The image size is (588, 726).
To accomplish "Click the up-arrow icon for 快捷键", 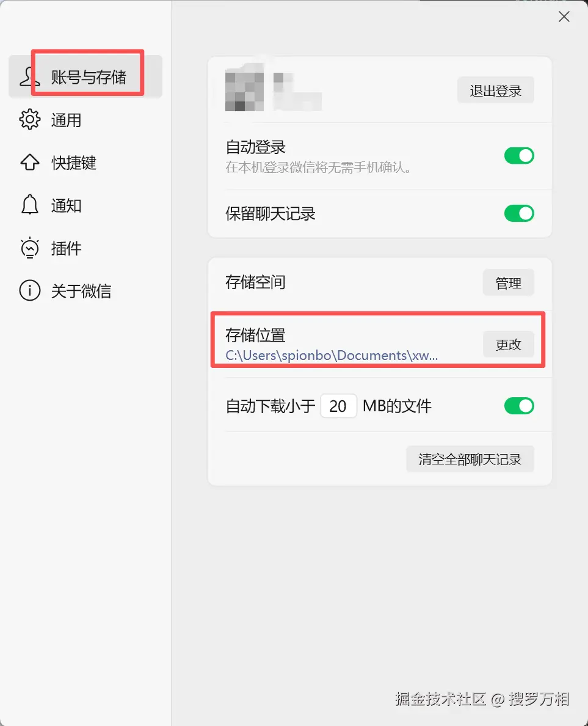I will 29,163.
